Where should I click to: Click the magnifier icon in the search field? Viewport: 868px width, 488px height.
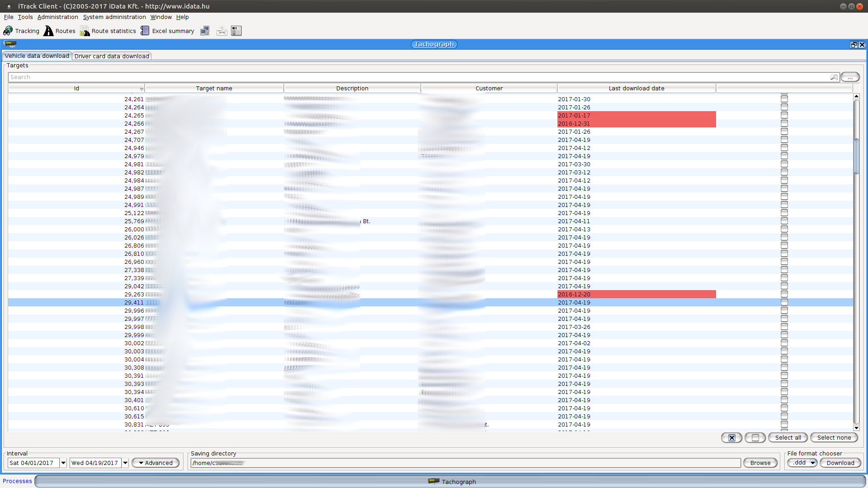(834, 77)
